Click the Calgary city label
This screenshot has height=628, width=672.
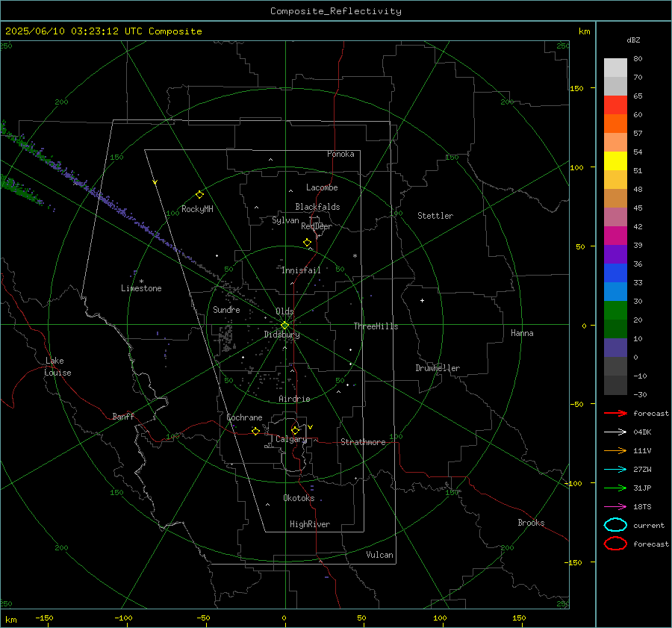(x=291, y=439)
